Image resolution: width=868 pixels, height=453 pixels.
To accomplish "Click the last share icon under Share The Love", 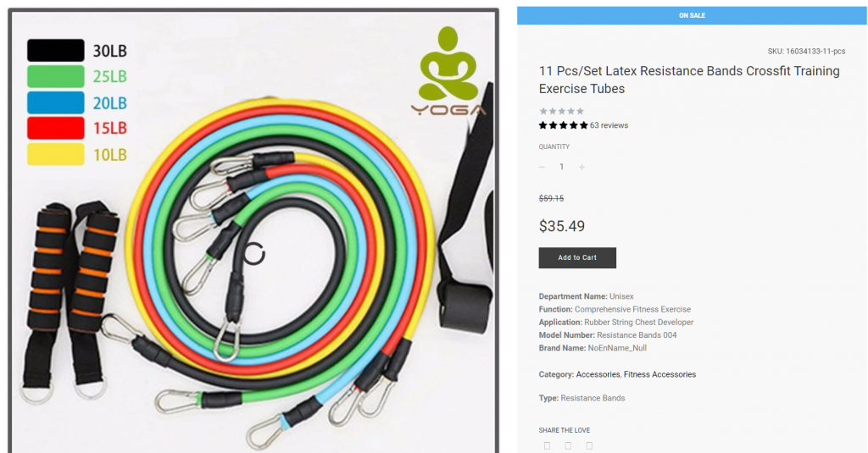I will (589, 446).
